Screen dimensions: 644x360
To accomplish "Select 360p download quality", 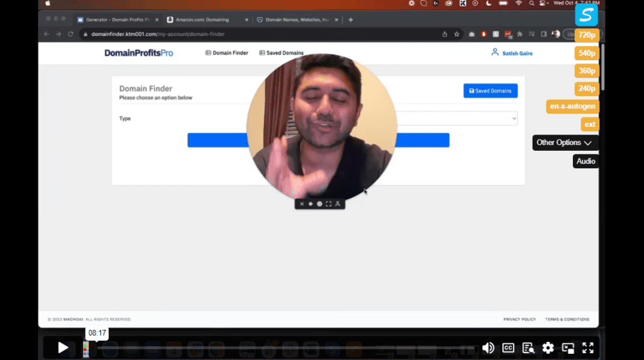I will coord(587,70).
